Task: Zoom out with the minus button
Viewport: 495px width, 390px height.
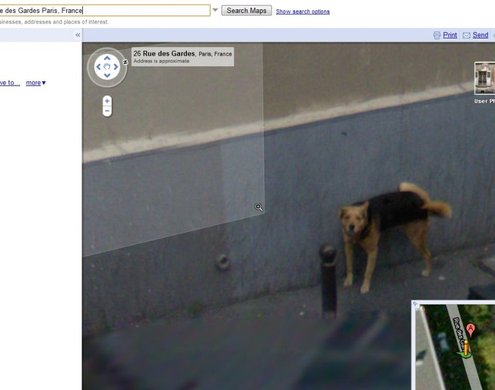Action: pos(107,111)
